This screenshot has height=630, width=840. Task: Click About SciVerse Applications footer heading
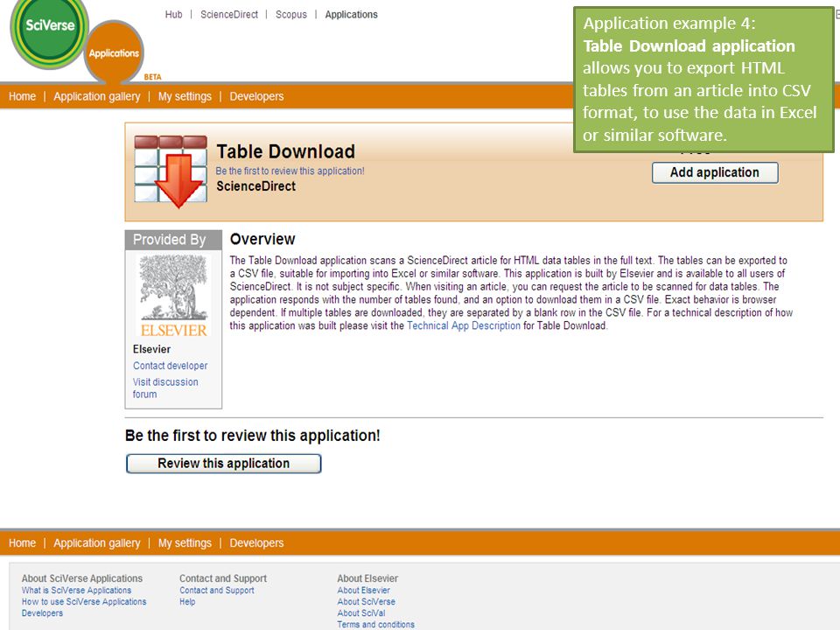pyautogui.click(x=82, y=578)
